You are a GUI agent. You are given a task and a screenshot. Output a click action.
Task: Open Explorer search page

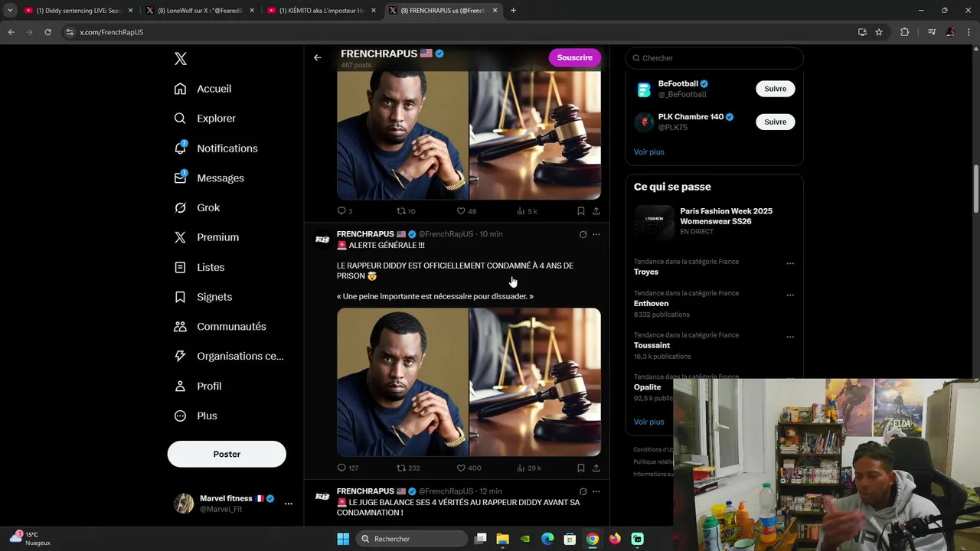205,119
